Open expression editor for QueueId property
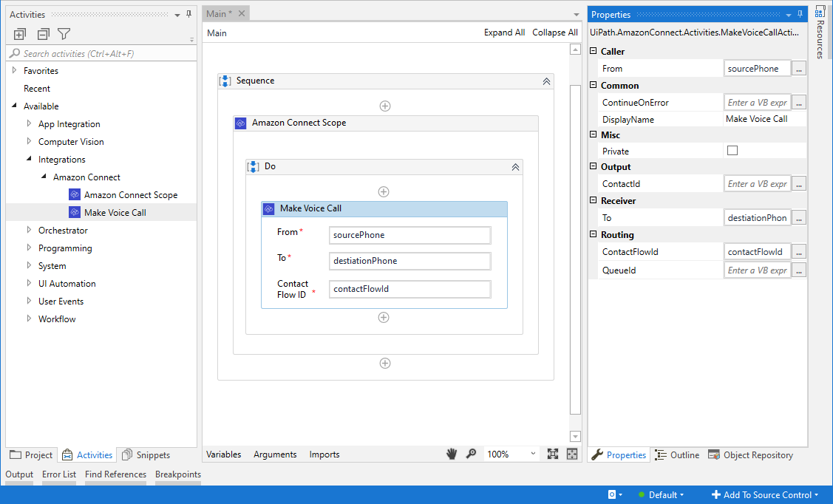This screenshot has width=833, height=504. pyautogui.click(x=799, y=270)
